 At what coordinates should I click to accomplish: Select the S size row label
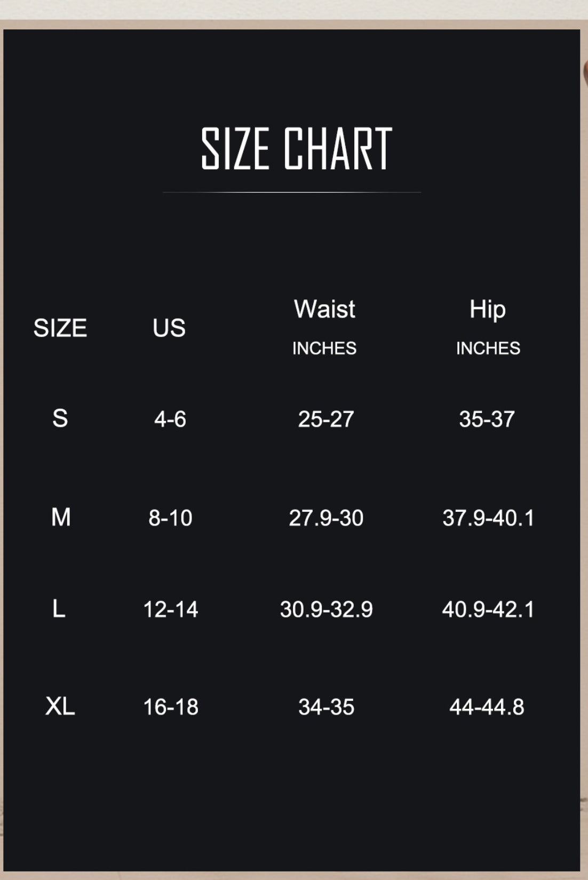click(x=60, y=418)
